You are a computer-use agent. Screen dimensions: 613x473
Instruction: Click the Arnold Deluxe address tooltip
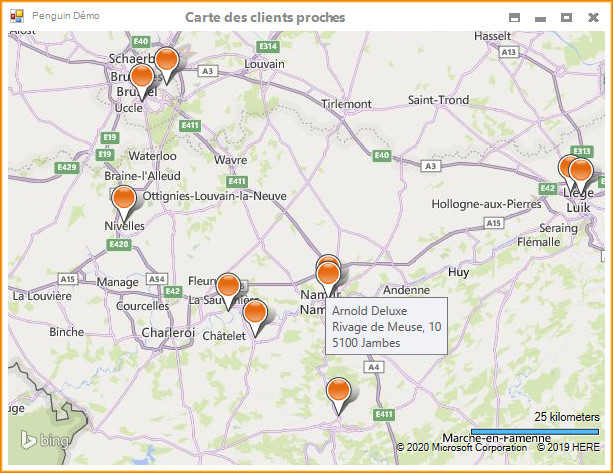click(x=386, y=327)
